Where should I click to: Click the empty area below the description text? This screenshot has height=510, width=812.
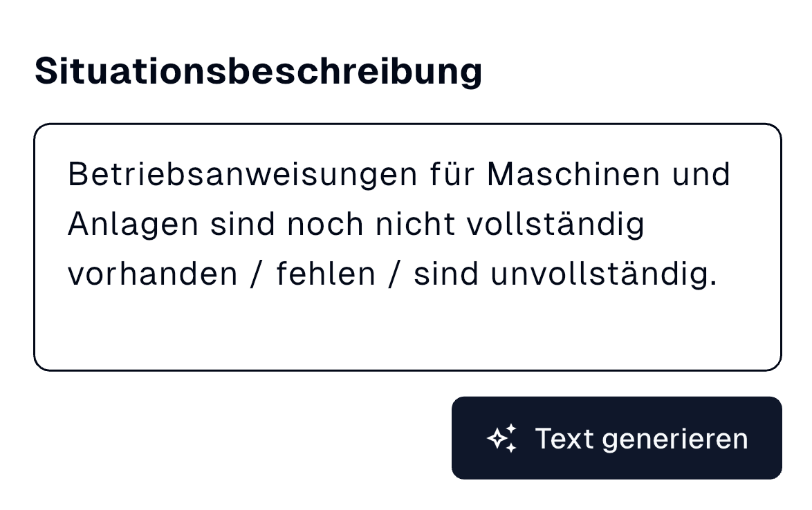(x=408, y=328)
